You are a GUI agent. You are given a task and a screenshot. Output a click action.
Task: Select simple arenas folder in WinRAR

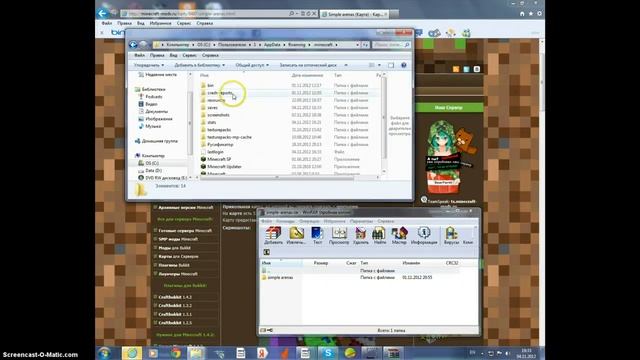point(280,278)
